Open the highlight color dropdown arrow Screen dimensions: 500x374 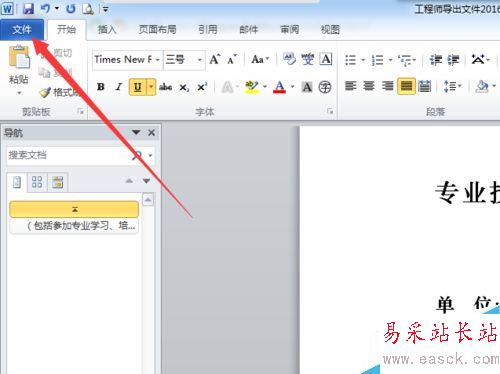coord(265,87)
